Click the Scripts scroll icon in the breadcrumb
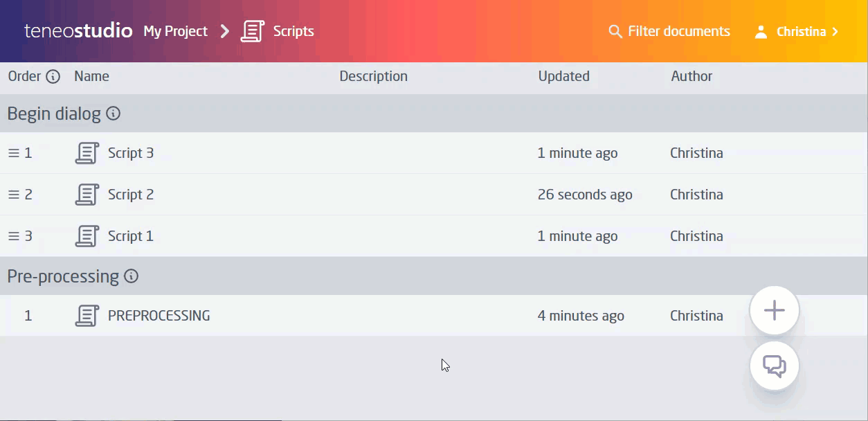The height and width of the screenshot is (421, 868). [252, 30]
